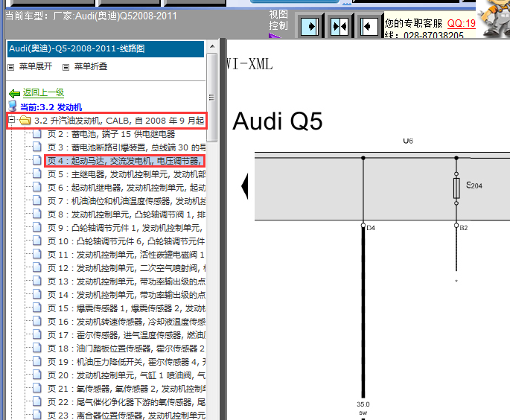Click the green back arrow icon
The height and width of the screenshot is (420, 510).
(14, 94)
